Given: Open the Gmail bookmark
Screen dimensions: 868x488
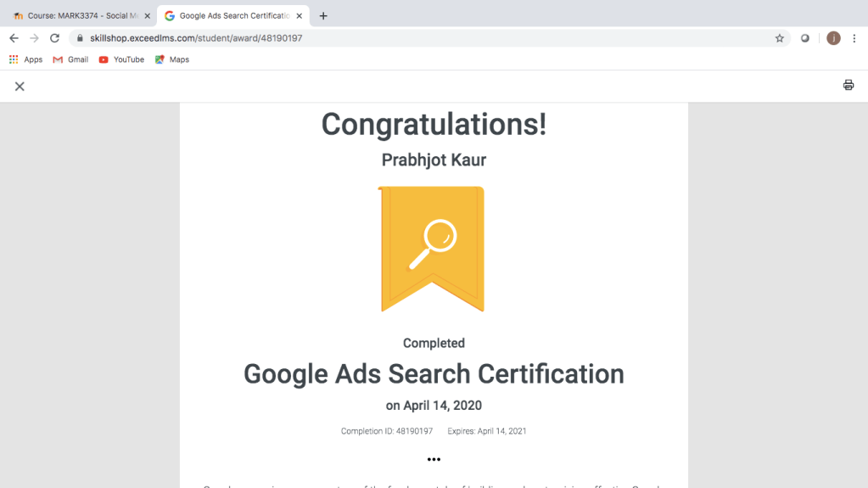Looking at the screenshot, I should (x=70, y=59).
